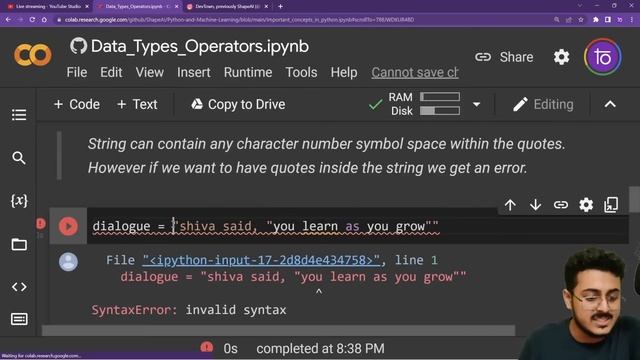Open cell settings gear icon
Viewport: 640px width, 360px height.
(586, 204)
